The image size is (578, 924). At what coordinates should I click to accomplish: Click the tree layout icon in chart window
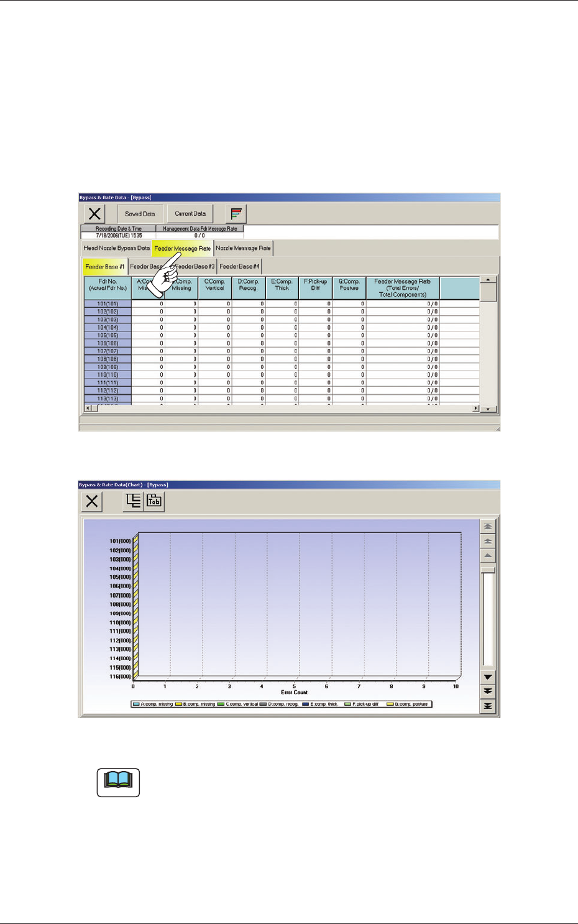click(x=133, y=501)
